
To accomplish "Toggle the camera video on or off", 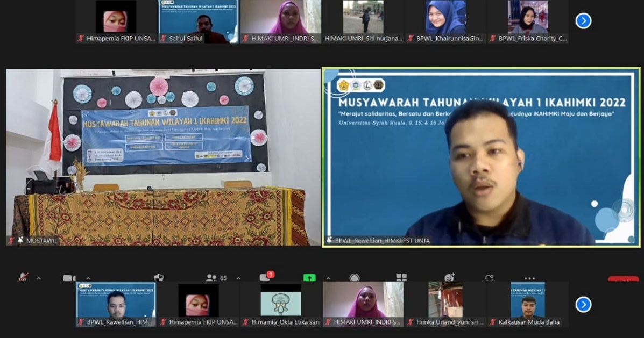I will coord(69,278).
